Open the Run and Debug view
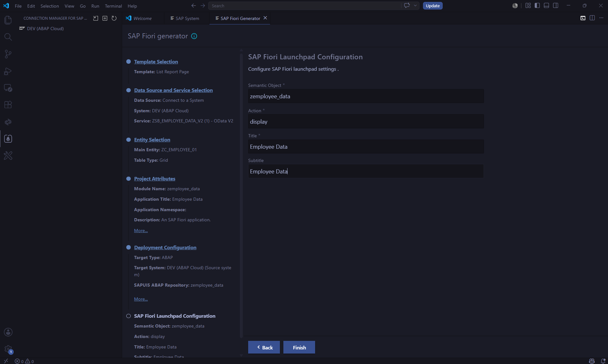608x364 pixels. point(8,71)
